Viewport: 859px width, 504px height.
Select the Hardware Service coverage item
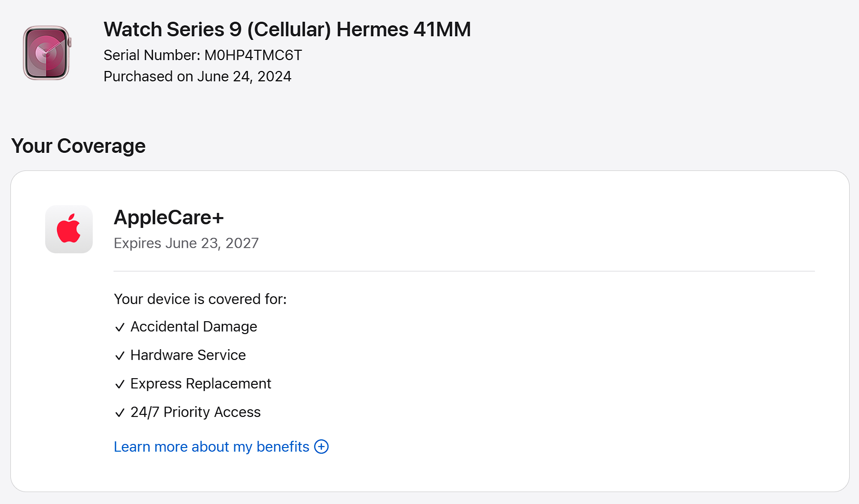coord(188,355)
